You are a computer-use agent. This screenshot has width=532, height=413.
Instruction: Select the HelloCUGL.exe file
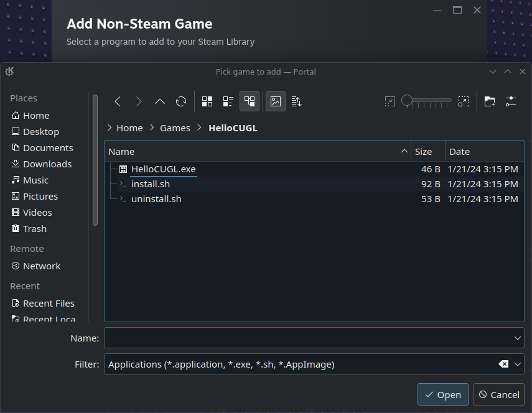[x=164, y=169]
